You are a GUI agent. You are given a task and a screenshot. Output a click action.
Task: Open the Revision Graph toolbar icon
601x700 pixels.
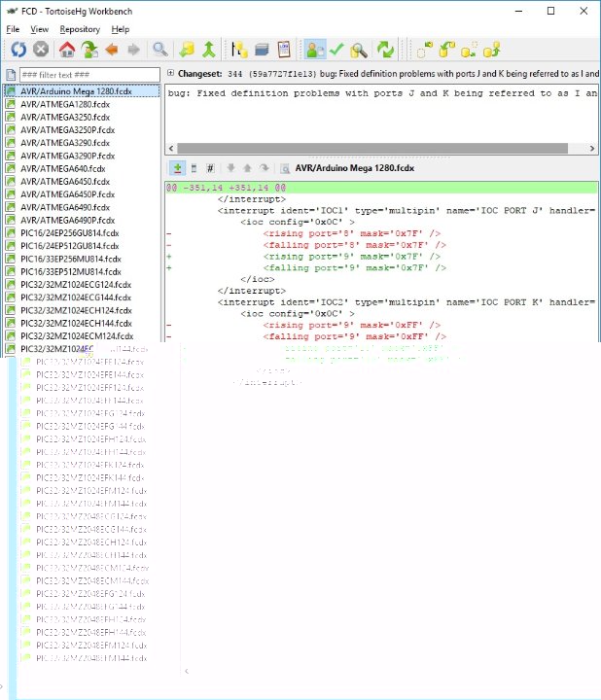[239, 50]
